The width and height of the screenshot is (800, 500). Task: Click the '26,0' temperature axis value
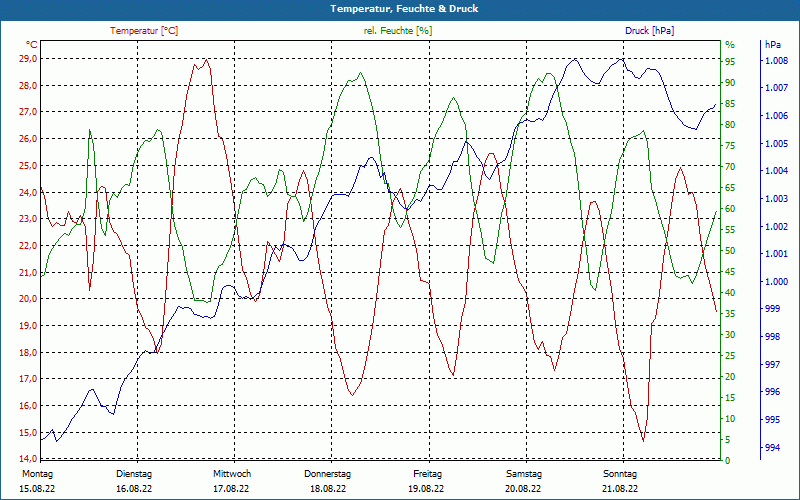(28, 139)
